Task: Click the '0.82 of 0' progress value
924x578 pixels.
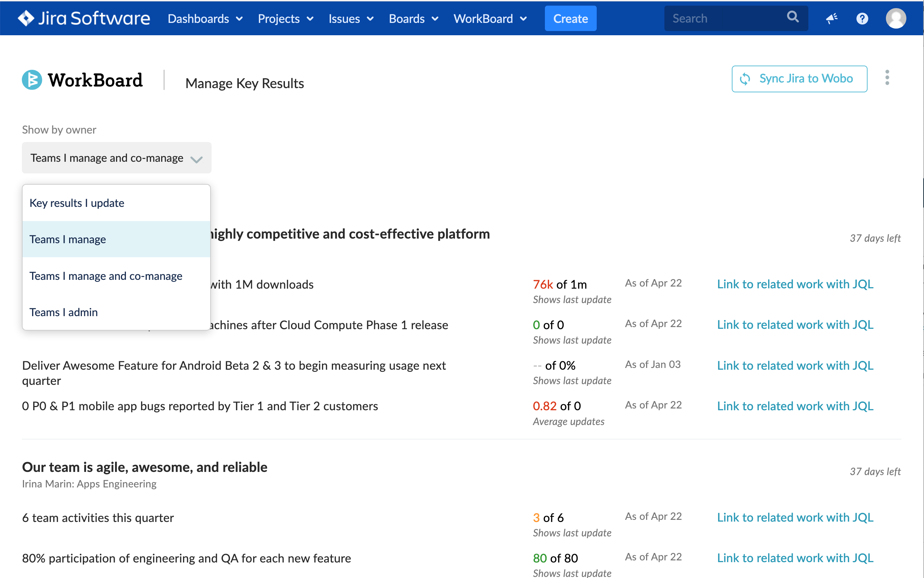Action: [x=557, y=406]
